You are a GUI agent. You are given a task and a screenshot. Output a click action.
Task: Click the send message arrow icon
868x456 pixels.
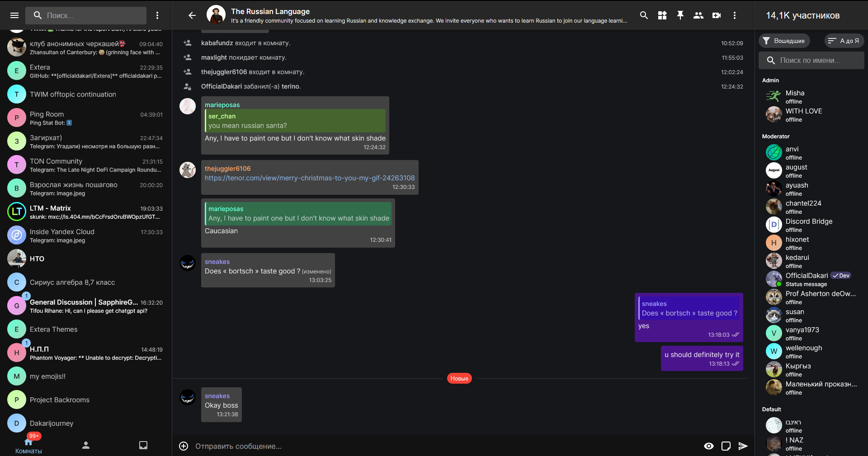(x=743, y=446)
